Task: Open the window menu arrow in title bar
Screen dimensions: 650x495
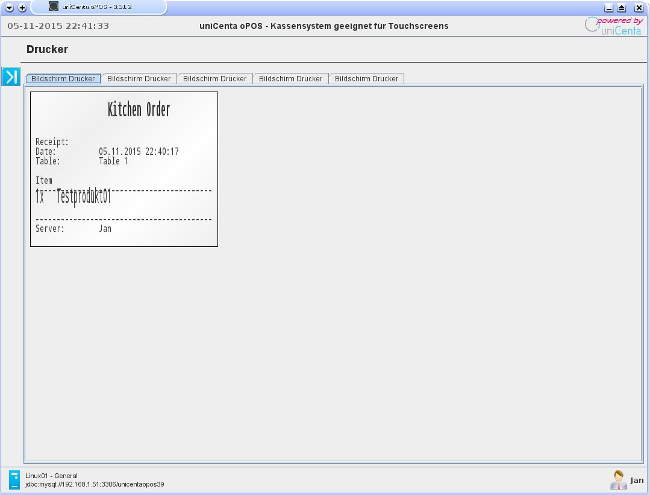Action: [x=8, y=7]
